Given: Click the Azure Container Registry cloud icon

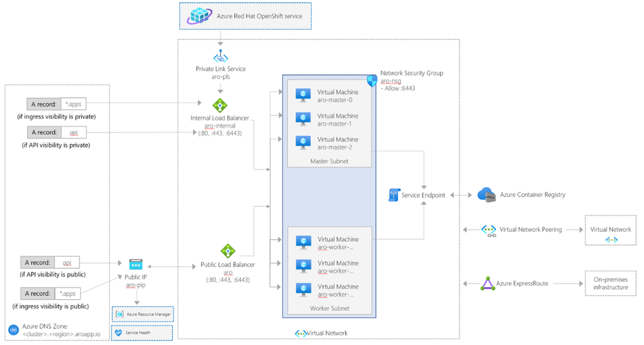Looking at the screenshot, I should pos(487,195).
